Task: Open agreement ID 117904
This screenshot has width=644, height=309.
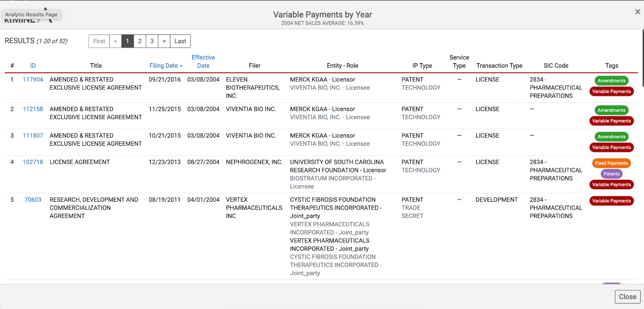Action: coord(33,80)
